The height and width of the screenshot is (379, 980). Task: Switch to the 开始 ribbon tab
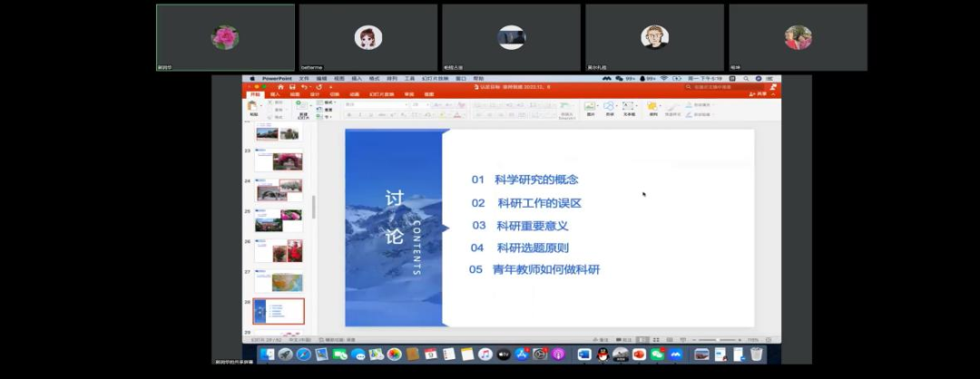(255, 94)
